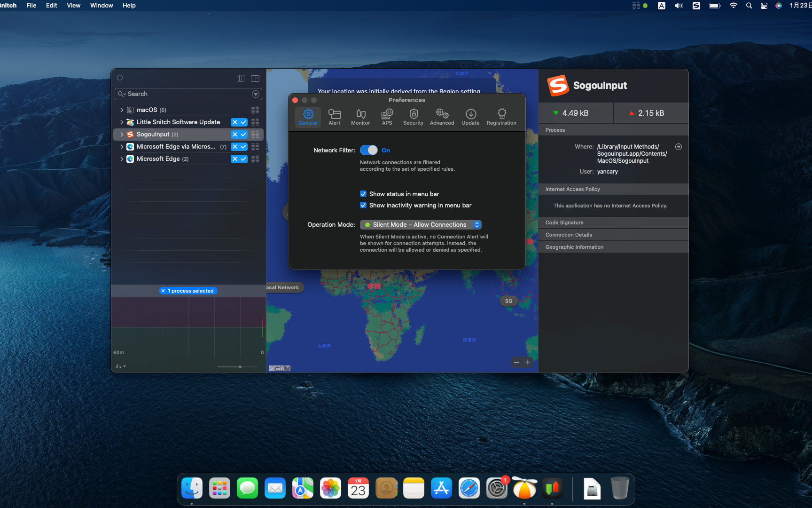Open the View menu
The height and width of the screenshot is (508, 812).
(x=73, y=5)
